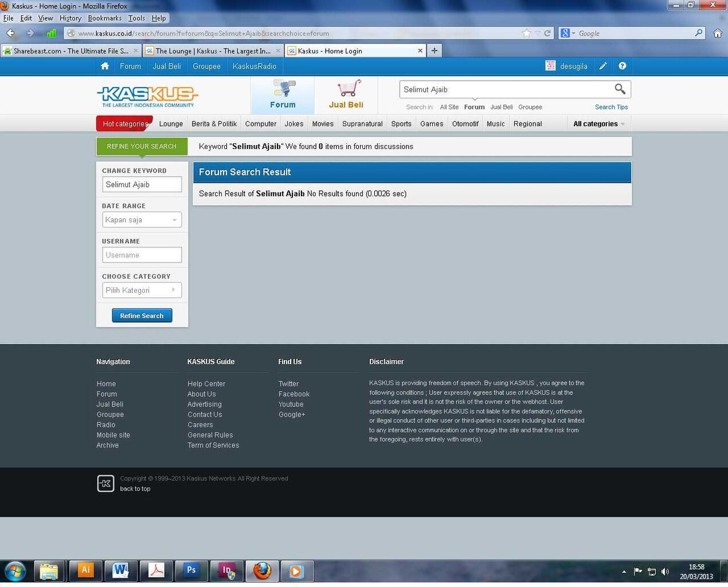Go to Kaskus home via house icon
Image resolution: width=728 pixels, height=587 pixels.
105,66
